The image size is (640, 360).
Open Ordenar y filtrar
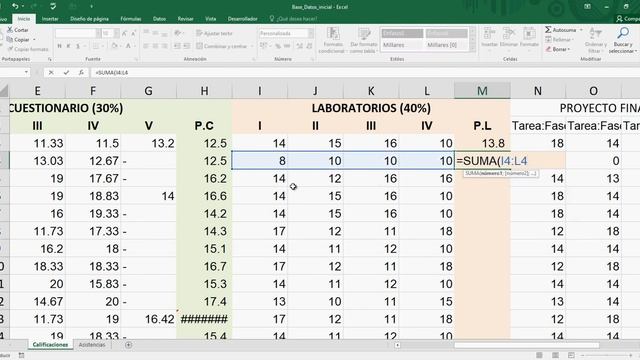[596, 40]
